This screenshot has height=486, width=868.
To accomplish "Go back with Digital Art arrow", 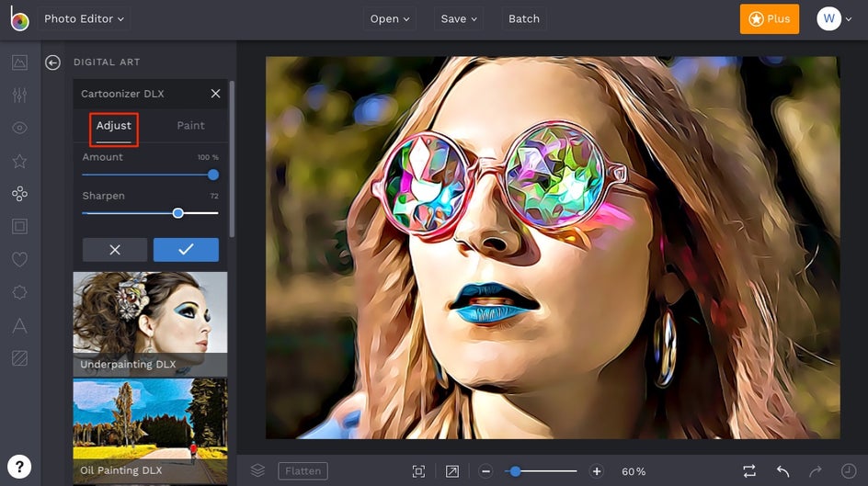I will click(53, 62).
